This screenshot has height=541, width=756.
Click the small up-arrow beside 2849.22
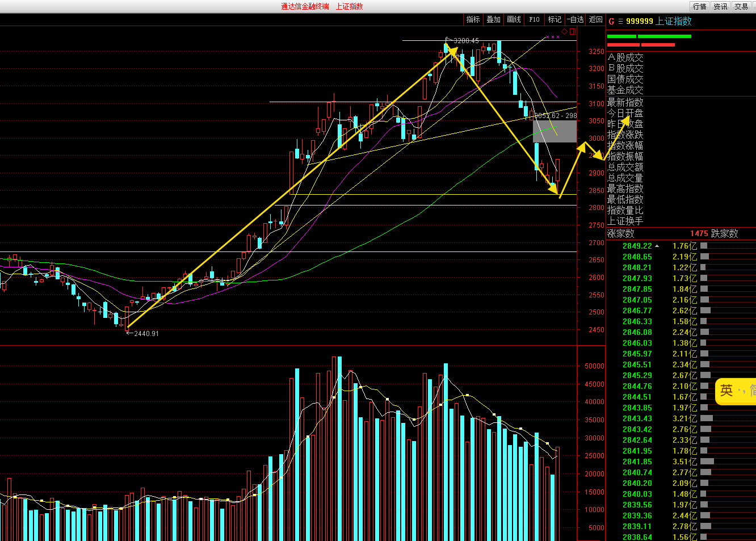tap(657, 246)
